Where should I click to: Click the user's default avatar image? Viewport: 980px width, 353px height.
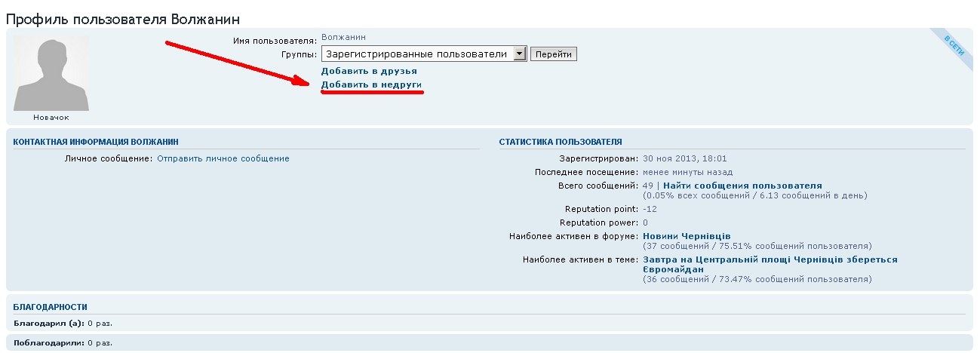tap(51, 73)
